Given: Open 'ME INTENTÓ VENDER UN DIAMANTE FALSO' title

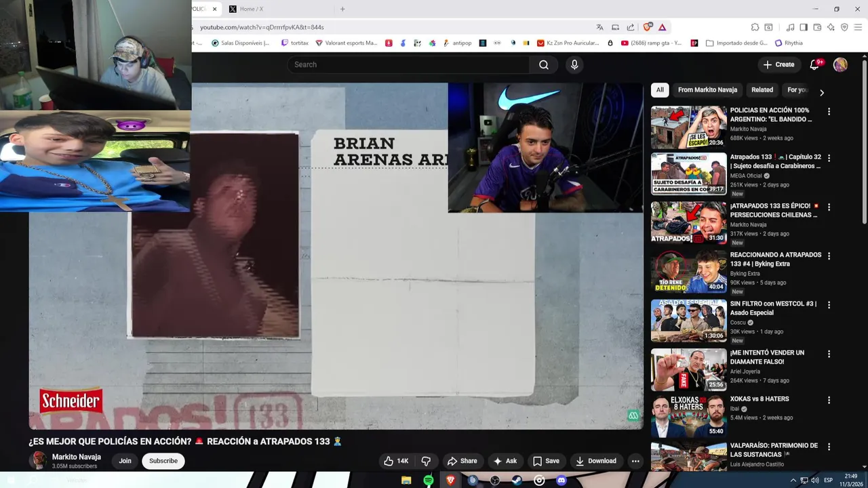Looking at the screenshot, I should point(767,357).
